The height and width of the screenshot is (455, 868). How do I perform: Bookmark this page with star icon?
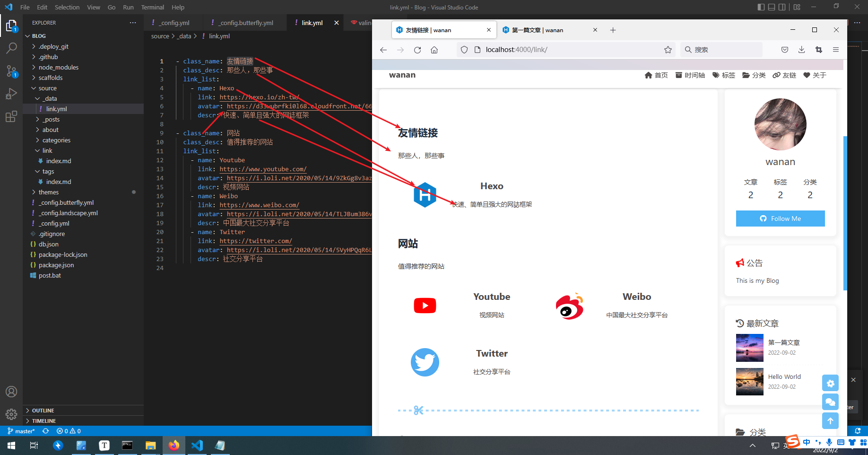pyautogui.click(x=668, y=50)
